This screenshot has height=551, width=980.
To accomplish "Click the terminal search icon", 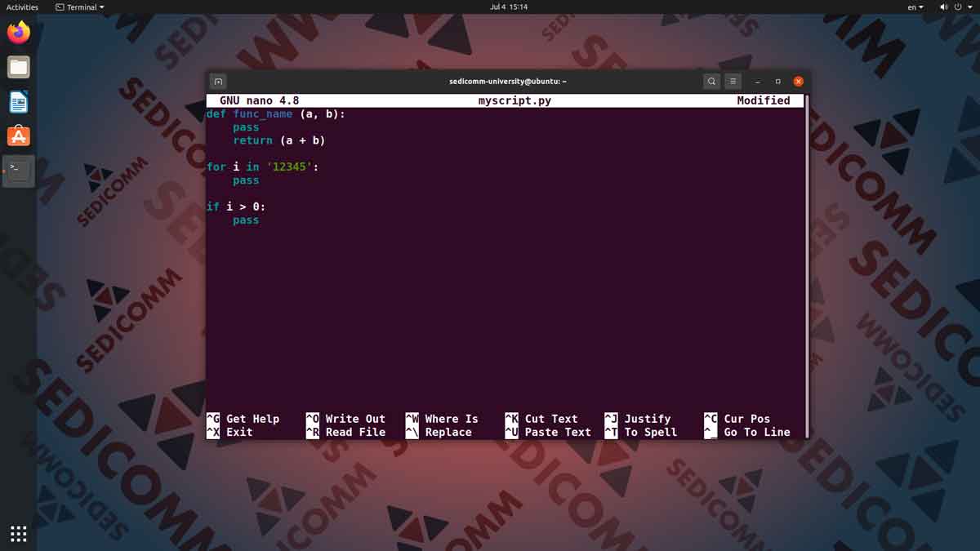I will click(711, 82).
